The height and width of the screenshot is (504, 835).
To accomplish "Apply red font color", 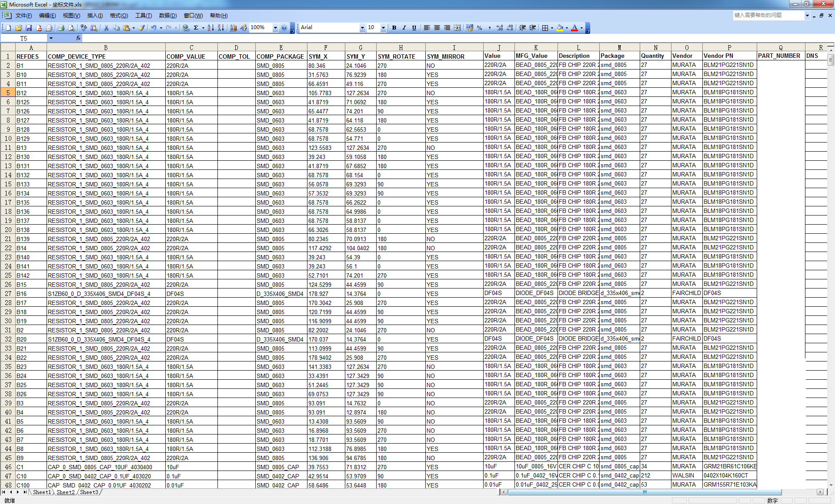I will (x=574, y=28).
